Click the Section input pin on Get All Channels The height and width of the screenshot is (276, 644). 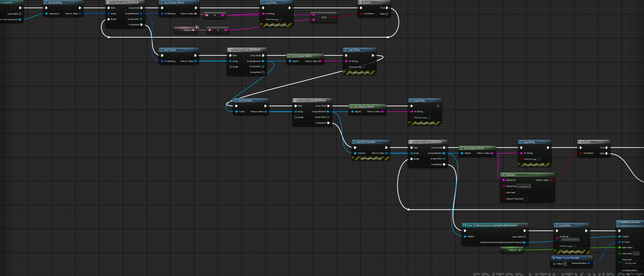[355, 153]
